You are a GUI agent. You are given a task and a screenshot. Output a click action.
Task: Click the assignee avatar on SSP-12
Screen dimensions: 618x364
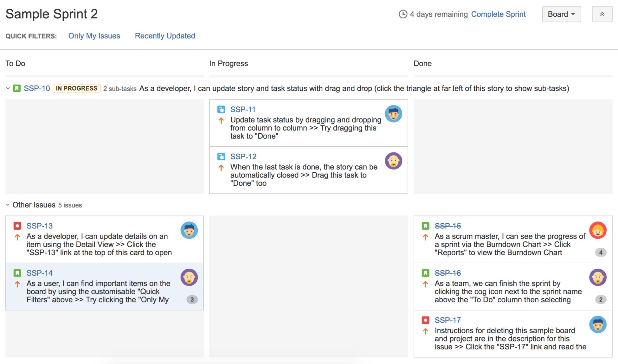click(x=394, y=161)
